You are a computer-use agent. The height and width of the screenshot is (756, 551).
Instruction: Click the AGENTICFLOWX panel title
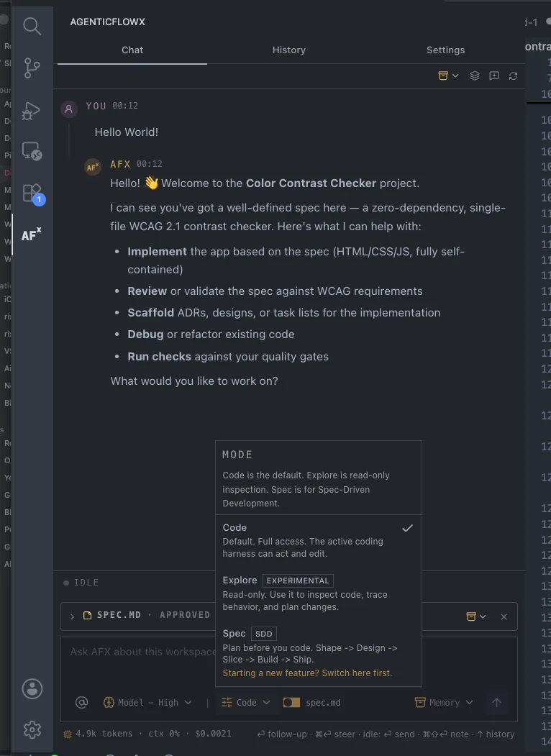tap(107, 22)
